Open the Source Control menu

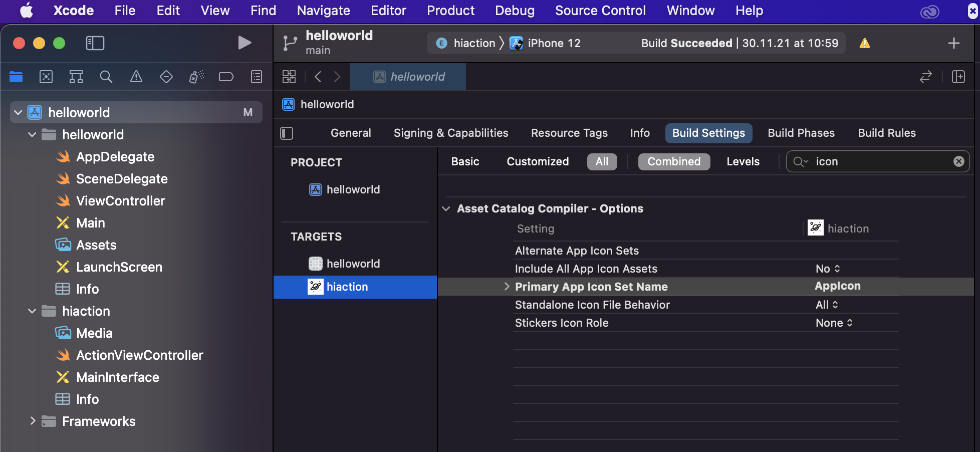(x=600, y=11)
